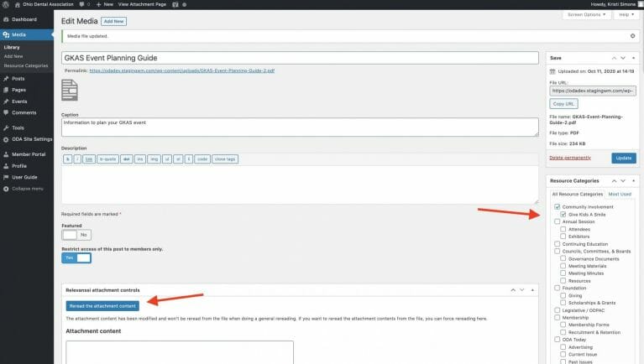Move the Save panel up
Viewport: 644px width, 364px height.
click(x=614, y=58)
